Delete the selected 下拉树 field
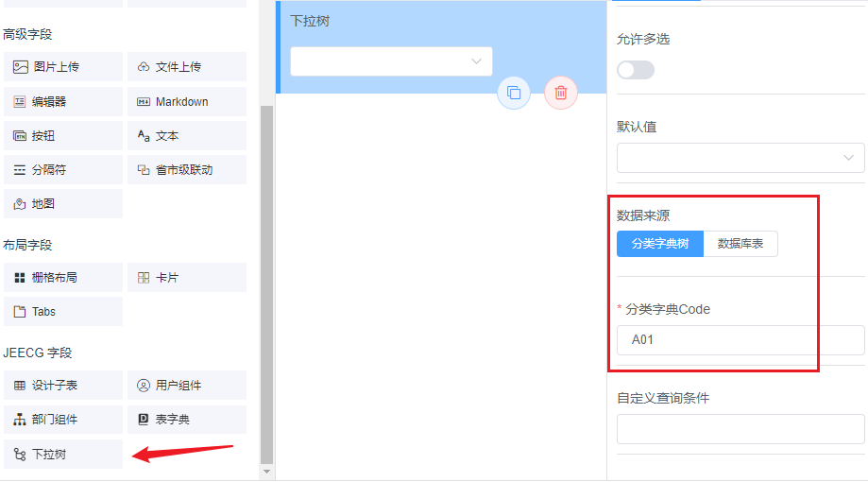 pos(561,93)
